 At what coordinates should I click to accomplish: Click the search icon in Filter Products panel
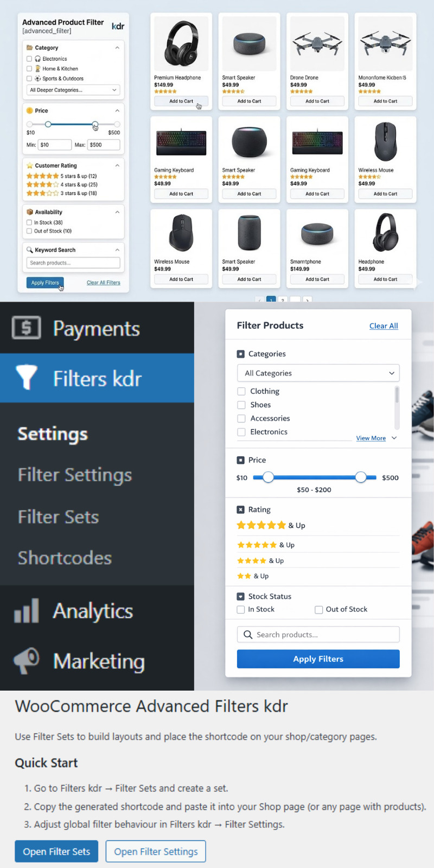coord(248,634)
